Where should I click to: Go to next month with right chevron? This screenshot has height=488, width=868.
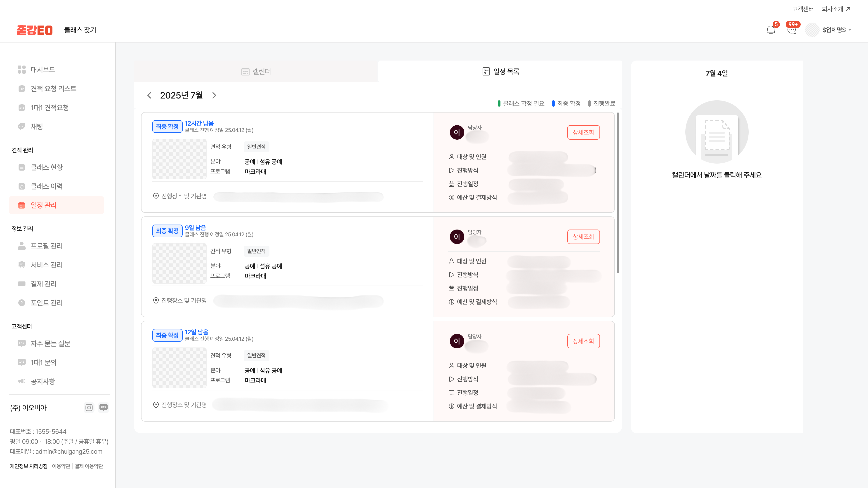[214, 95]
